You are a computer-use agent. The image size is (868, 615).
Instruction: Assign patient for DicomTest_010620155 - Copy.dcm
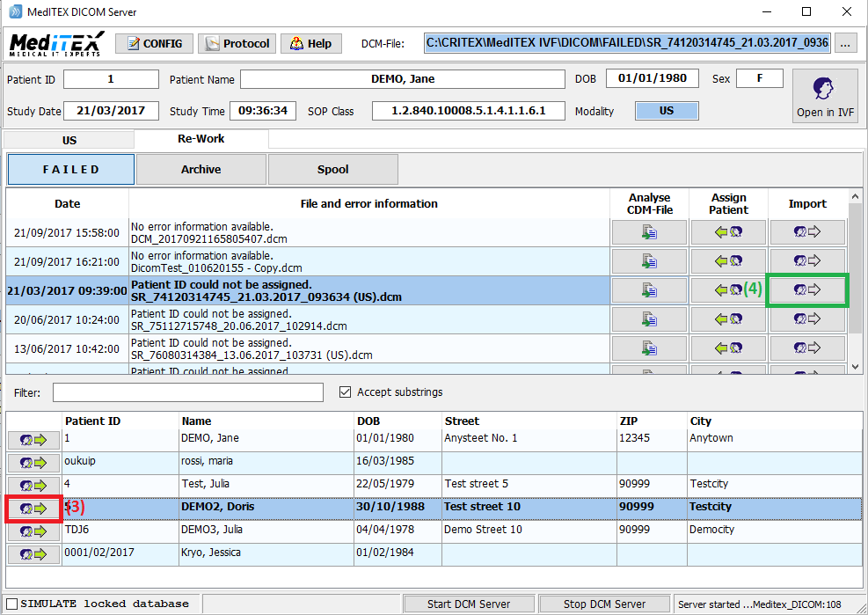[728, 261]
